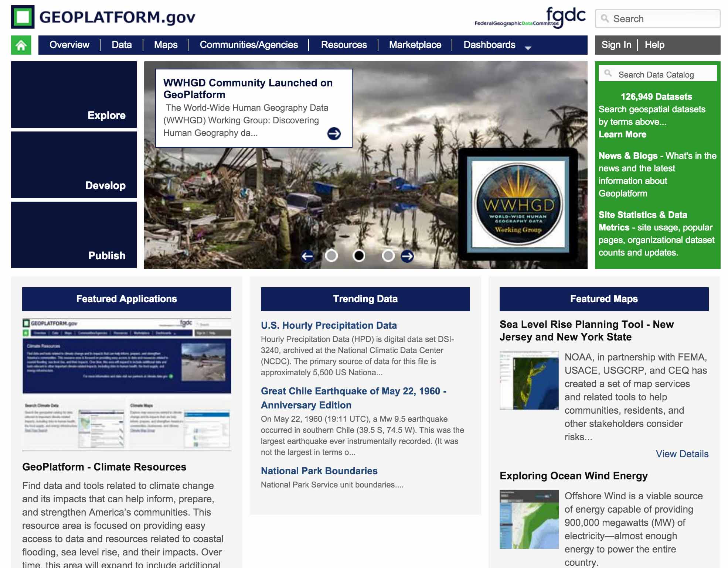This screenshot has height=568, width=728.
Task: Click the GeoPlatform green square logo
Action: pyautogui.click(x=23, y=17)
